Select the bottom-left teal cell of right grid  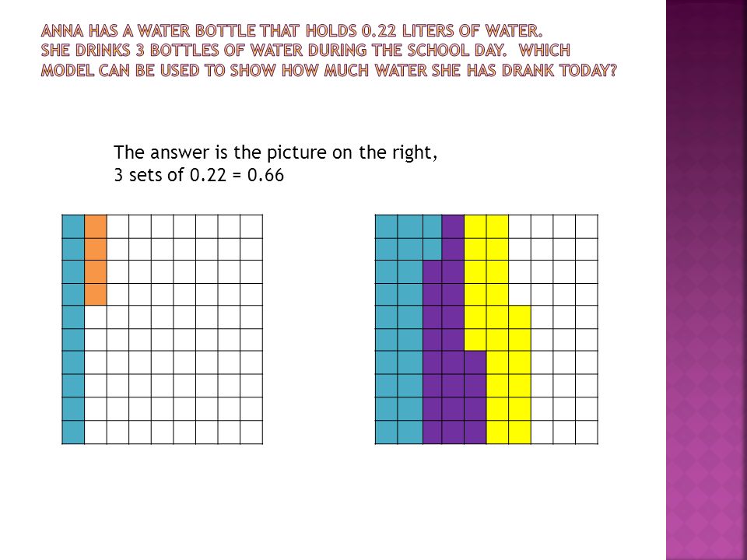pyautogui.click(x=387, y=432)
